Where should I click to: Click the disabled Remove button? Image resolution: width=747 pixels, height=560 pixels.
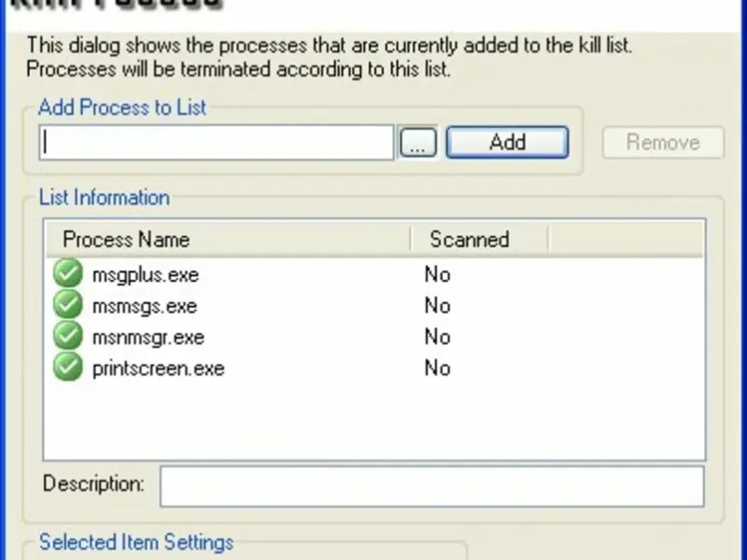click(x=663, y=142)
